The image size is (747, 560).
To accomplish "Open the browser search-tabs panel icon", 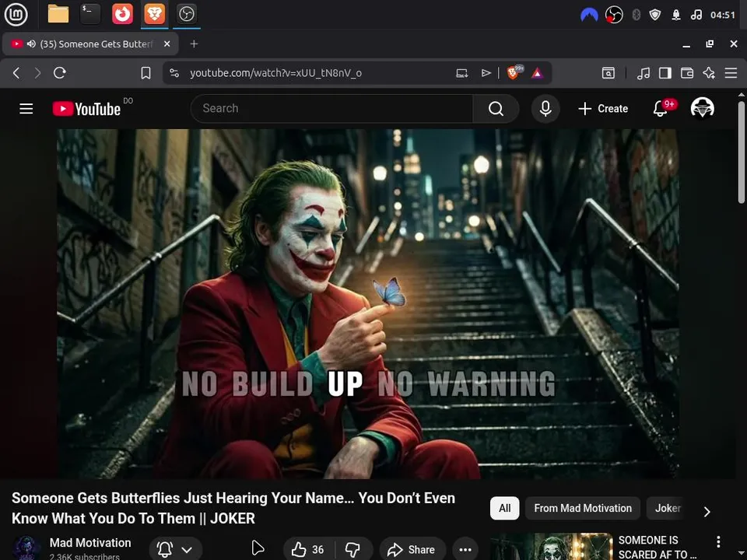I will [608, 73].
